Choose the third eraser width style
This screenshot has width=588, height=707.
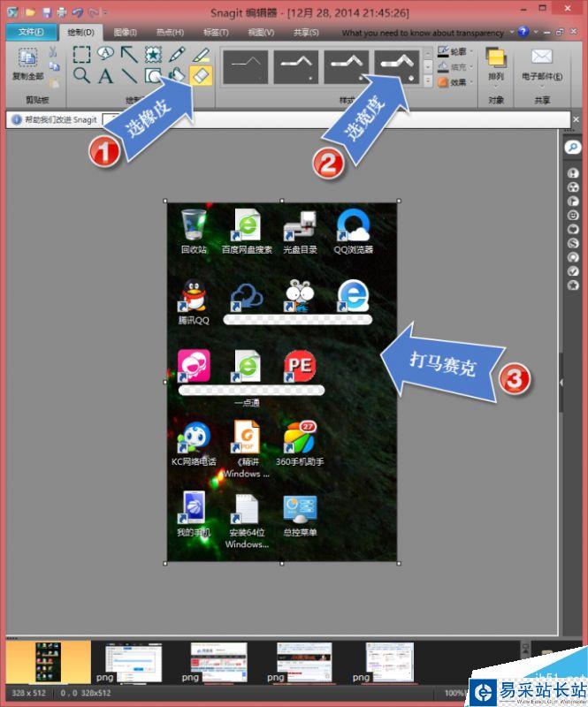point(346,67)
